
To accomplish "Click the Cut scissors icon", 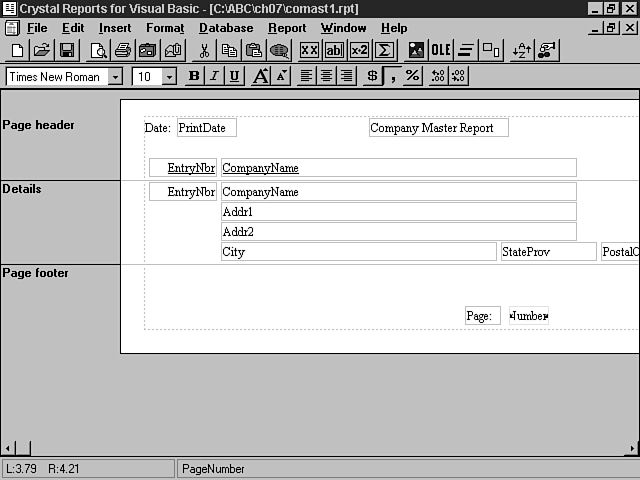I will tap(204, 50).
